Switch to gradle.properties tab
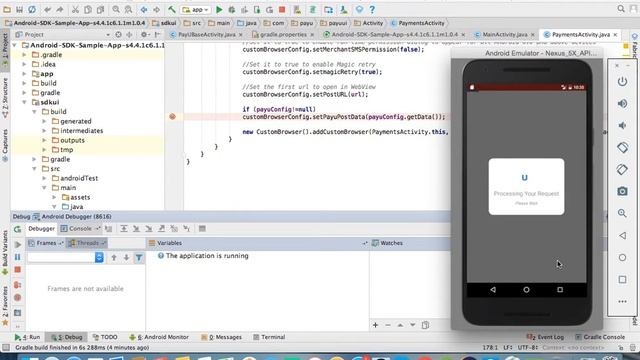This screenshot has width=640, height=360. point(282,35)
